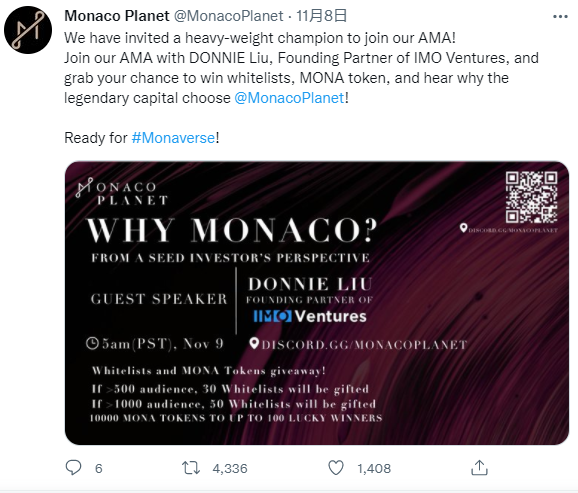Click the QR code in the image
This screenshot has width=578, height=493.
pos(531,197)
